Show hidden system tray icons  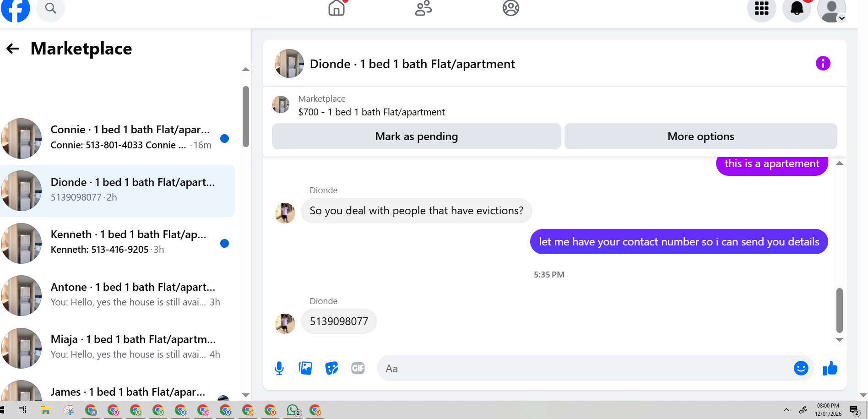pos(787,410)
